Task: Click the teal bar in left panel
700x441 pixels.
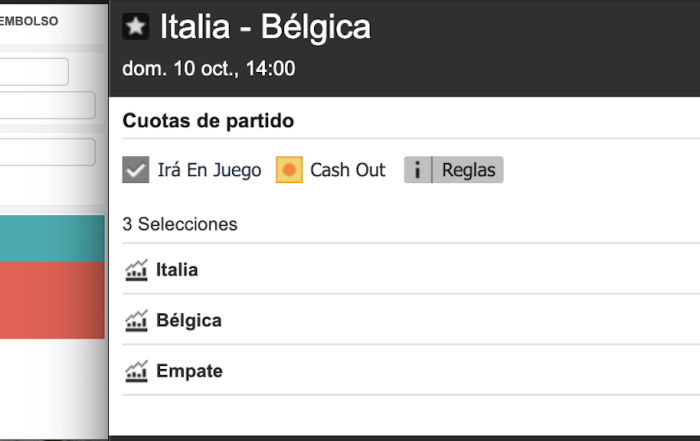Action: pyautogui.click(x=52, y=238)
